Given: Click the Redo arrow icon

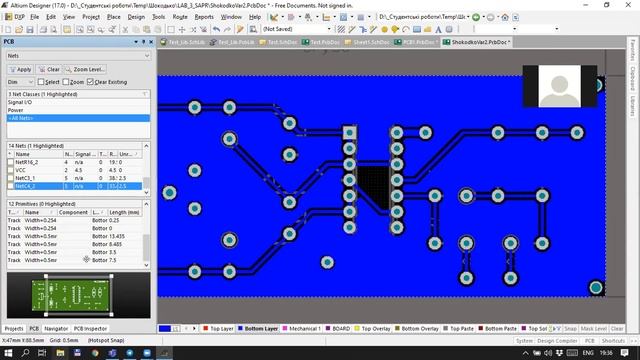Looking at the screenshot, I should click(x=227, y=29).
